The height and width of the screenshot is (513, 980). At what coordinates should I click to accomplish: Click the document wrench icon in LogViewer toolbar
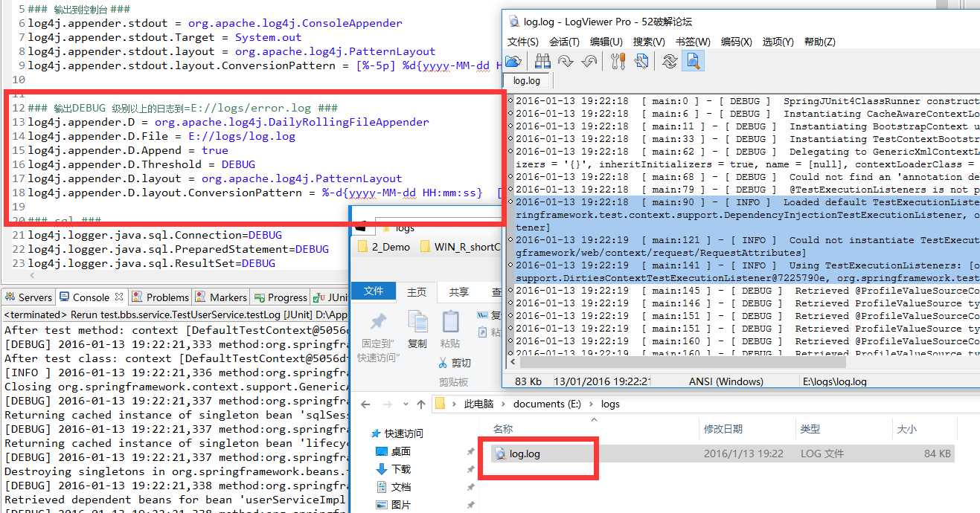pos(641,61)
